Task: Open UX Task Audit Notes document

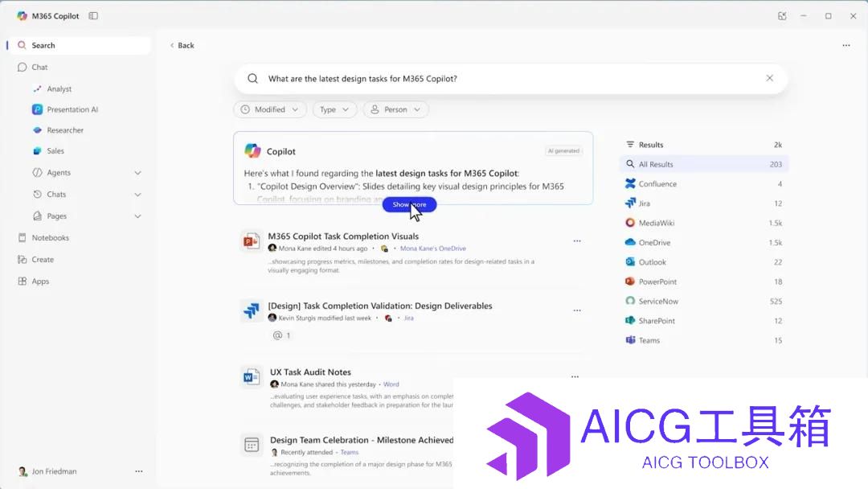Action: 310,372
